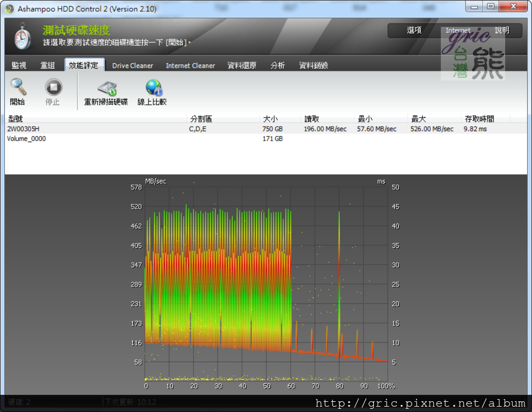The height and width of the screenshot is (412, 532).
Task: Close the Ashampoo HDD Control window
Action: (x=513, y=6)
